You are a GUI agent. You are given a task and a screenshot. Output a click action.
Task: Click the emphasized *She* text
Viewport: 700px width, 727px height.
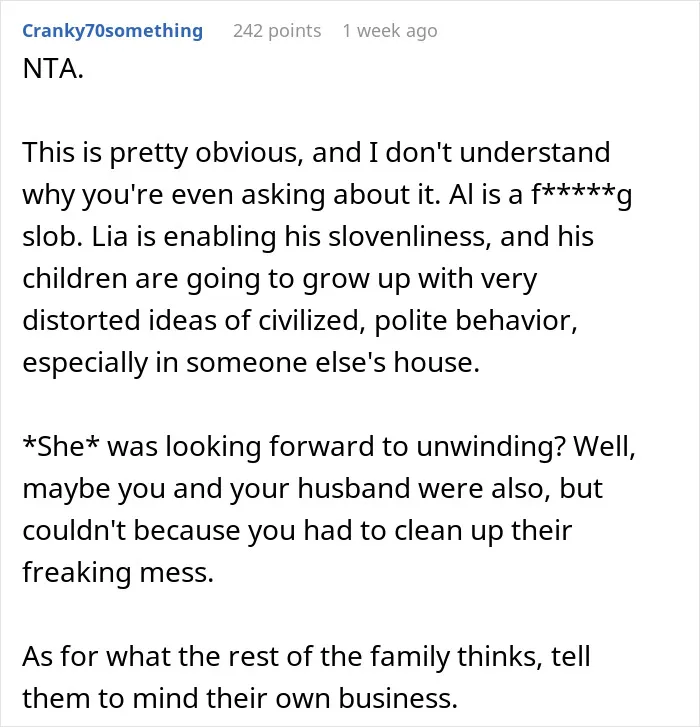pos(61,447)
